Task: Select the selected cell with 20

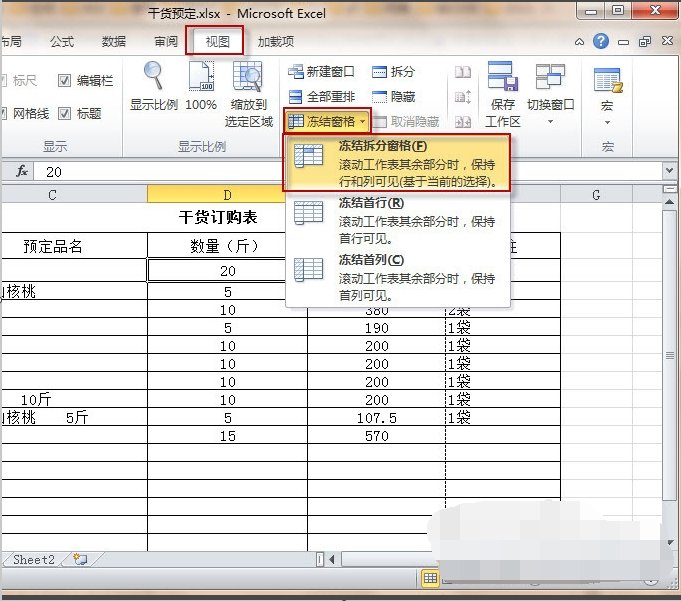Action: tap(227, 271)
